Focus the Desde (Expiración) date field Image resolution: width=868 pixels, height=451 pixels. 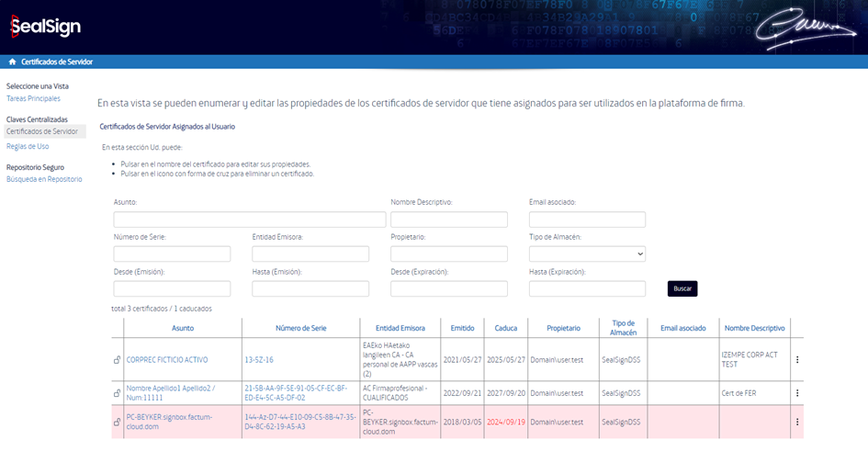tap(449, 288)
